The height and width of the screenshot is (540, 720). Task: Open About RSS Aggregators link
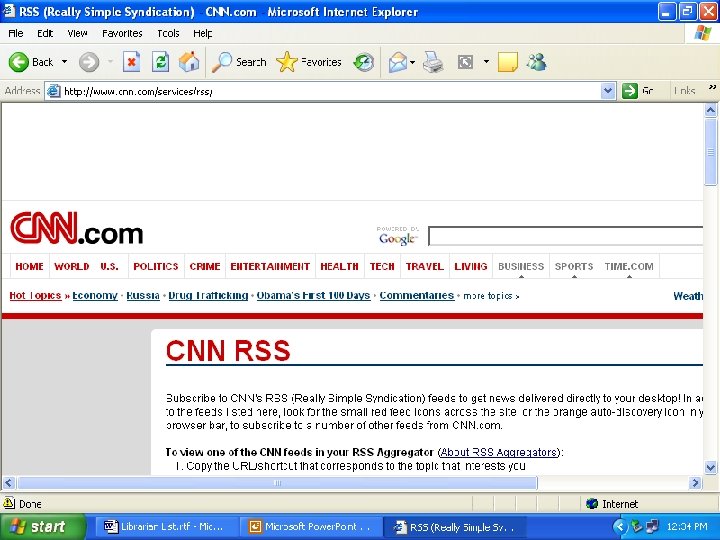click(499, 452)
